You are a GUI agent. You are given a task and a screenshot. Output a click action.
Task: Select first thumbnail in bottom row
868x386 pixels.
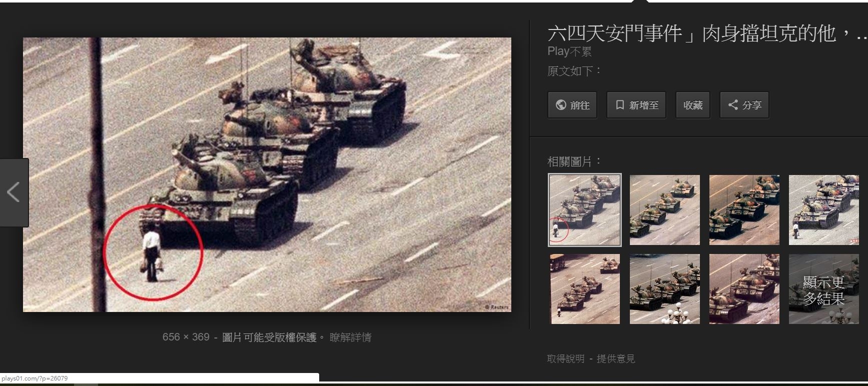[x=585, y=289]
